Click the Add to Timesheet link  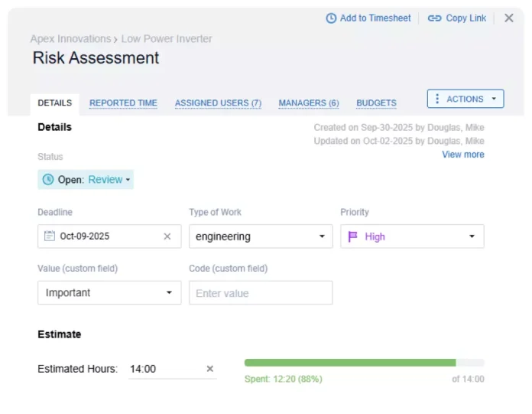(368, 18)
